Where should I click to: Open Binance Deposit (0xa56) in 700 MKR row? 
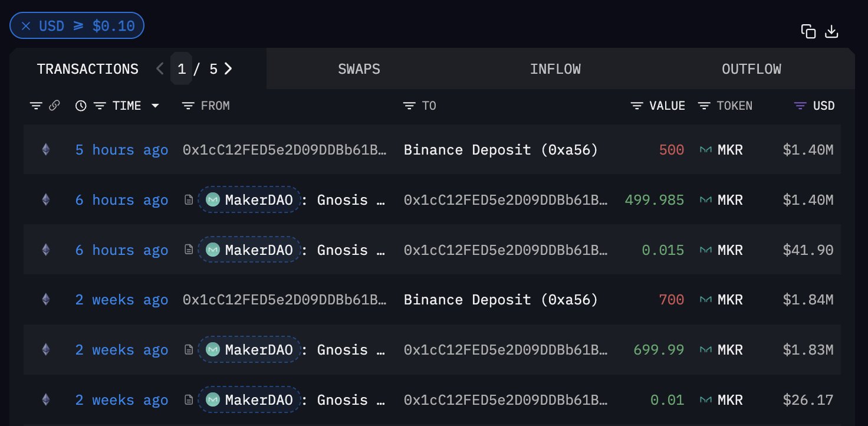[501, 300]
